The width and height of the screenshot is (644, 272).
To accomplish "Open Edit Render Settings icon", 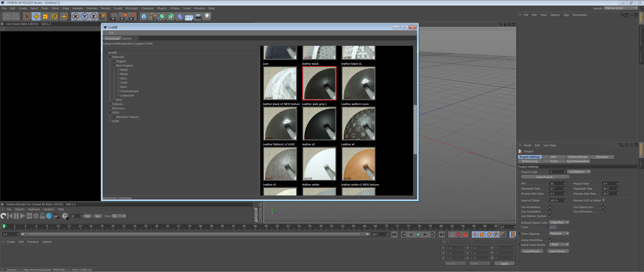I will pyautogui.click(x=132, y=17).
